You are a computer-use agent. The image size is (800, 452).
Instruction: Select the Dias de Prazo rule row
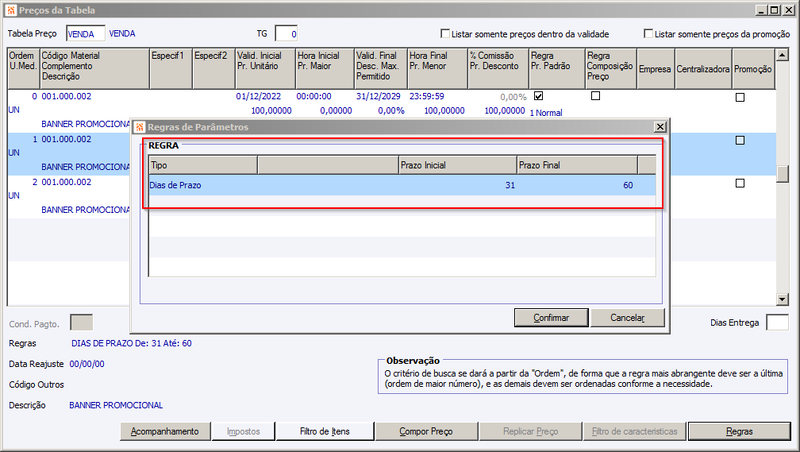coord(402,185)
